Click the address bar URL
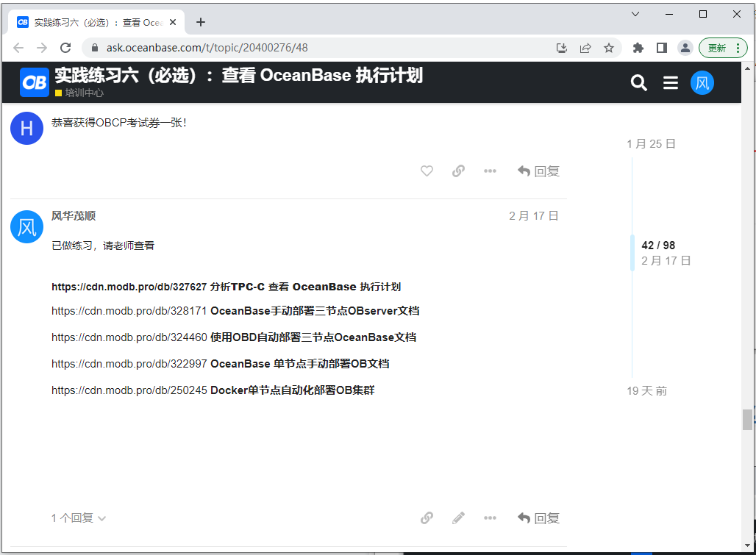Screen dimensions: 756x555 coord(207,48)
